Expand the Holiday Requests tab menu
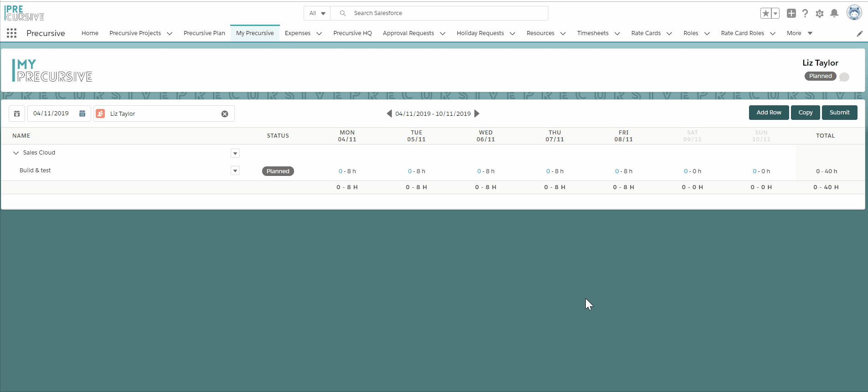The image size is (868, 392). [x=512, y=33]
